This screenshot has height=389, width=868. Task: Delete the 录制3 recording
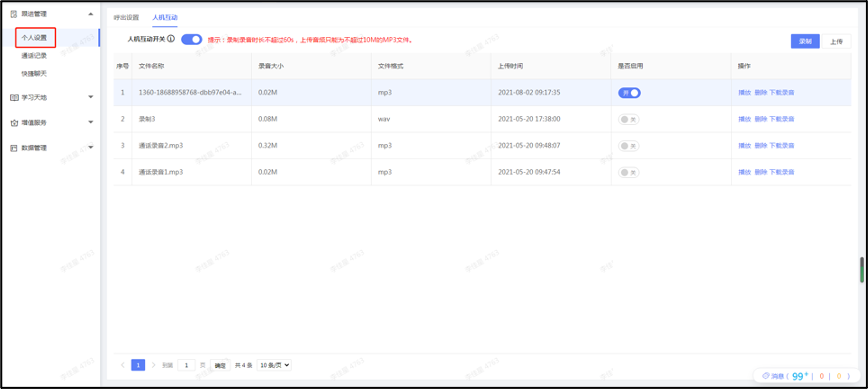[x=761, y=119]
